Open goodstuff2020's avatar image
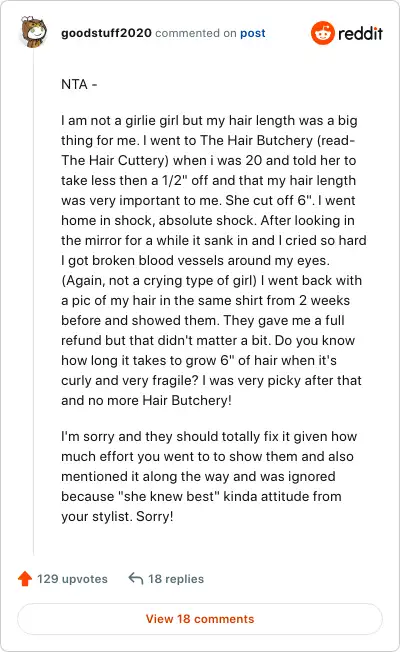Screen dimensions: 400x652 coord(34,32)
